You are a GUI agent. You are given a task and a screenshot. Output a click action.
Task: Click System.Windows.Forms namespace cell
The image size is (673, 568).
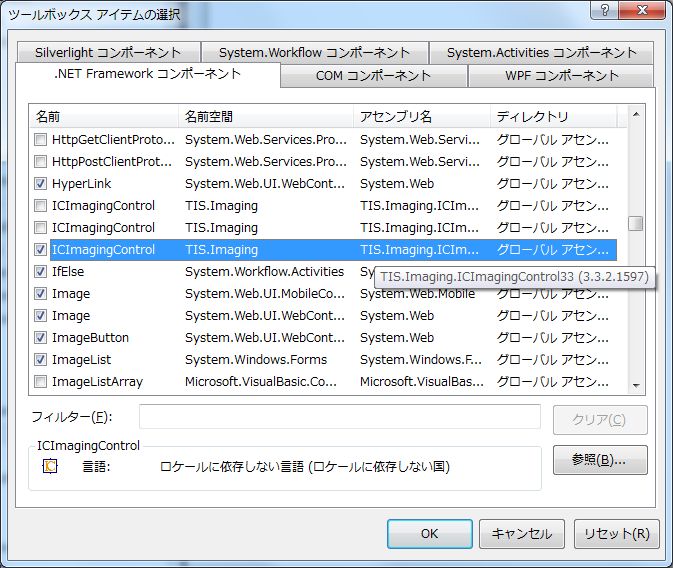[x=256, y=359]
